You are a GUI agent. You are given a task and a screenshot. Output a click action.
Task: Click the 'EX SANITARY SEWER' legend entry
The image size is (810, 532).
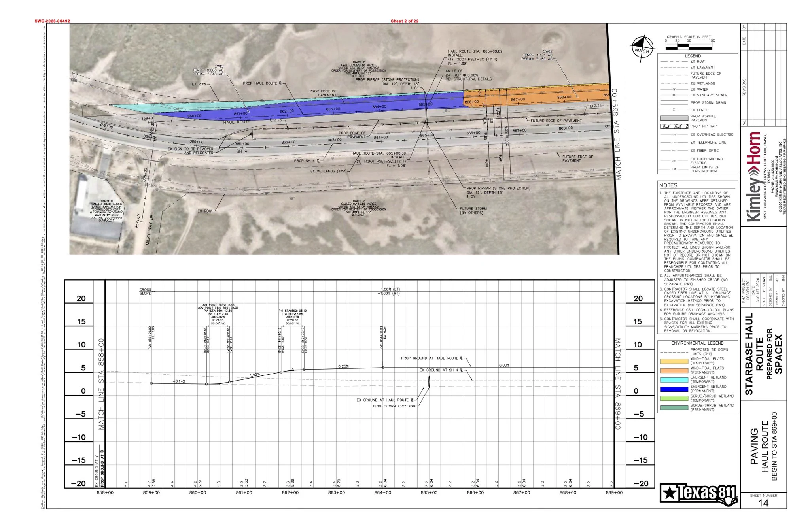[x=709, y=95]
